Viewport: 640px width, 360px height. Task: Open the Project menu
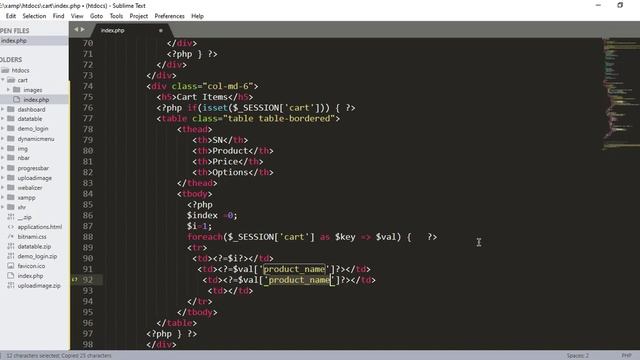[138, 16]
